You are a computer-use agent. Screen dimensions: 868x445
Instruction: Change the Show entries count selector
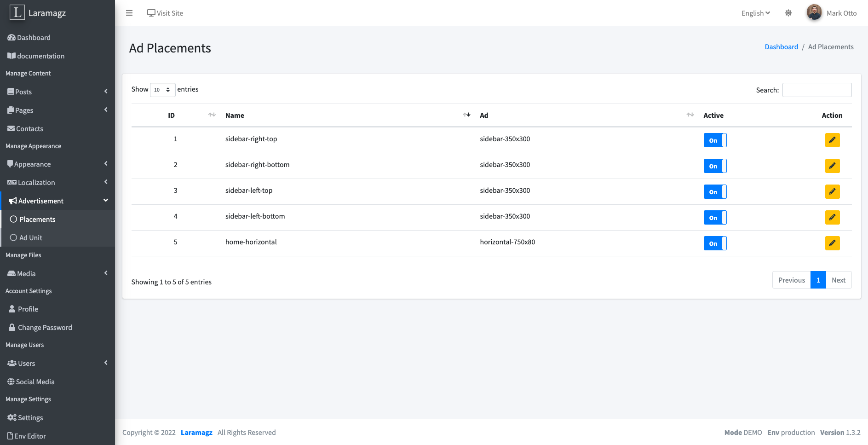point(162,89)
